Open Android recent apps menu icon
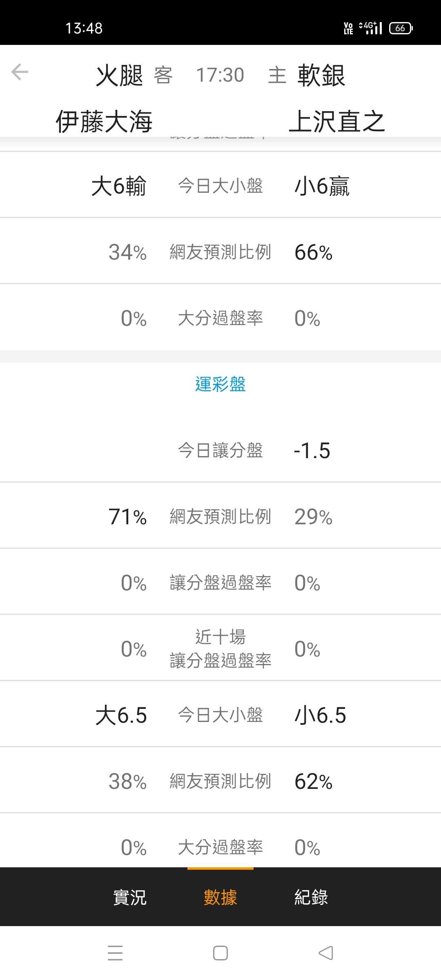441x980 pixels. coord(115,953)
